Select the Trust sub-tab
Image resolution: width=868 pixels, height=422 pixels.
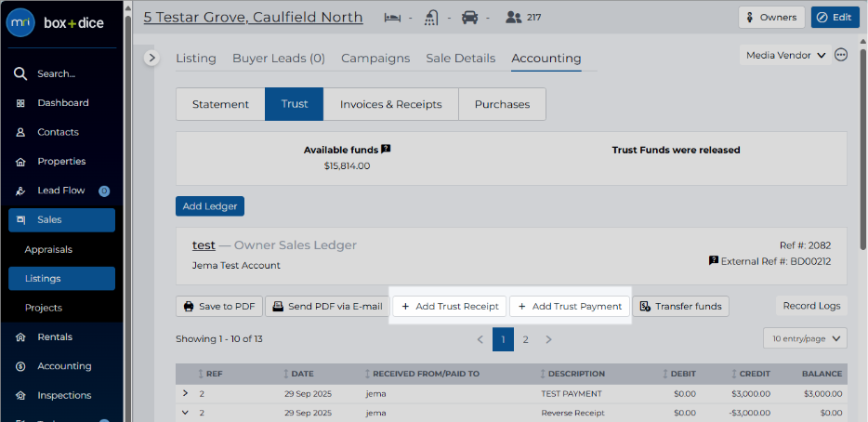[295, 104]
